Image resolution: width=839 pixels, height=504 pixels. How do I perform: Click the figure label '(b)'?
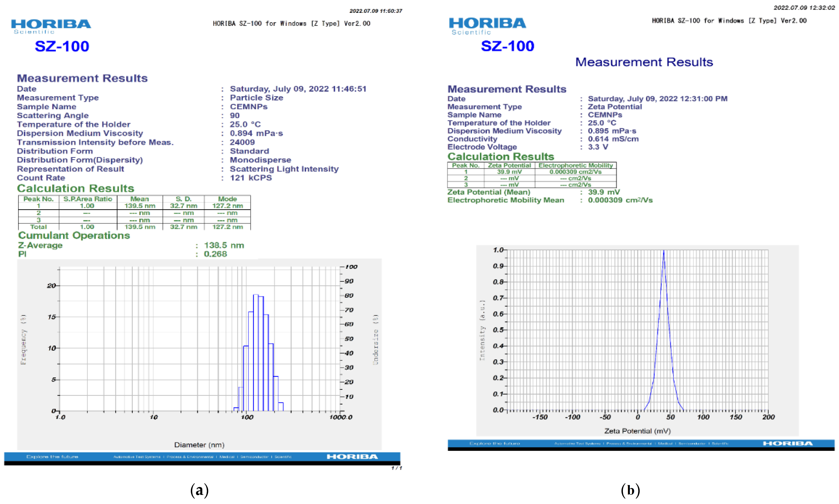click(630, 490)
